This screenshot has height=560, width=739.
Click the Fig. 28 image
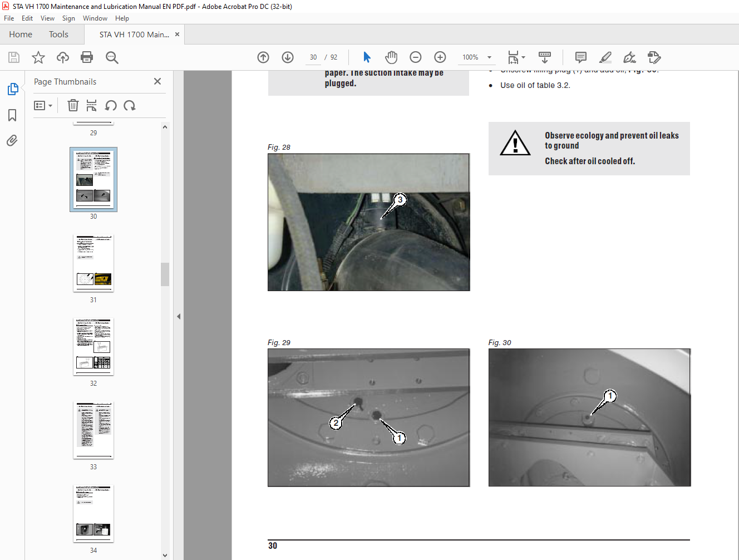(368, 222)
